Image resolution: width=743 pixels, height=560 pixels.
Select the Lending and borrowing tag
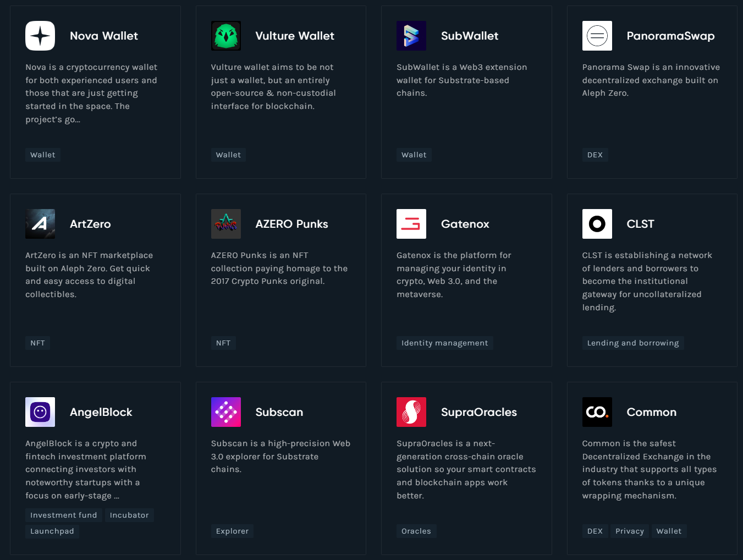tap(632, 343)
